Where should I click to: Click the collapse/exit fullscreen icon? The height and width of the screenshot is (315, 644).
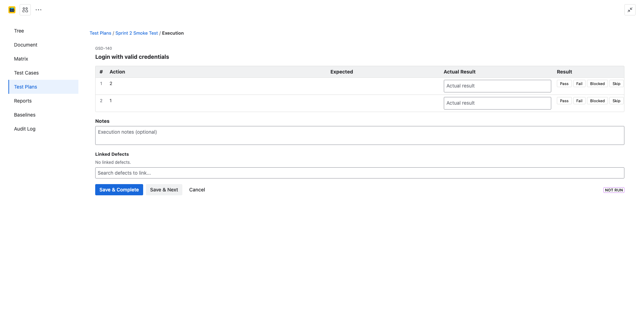[630, 10]
